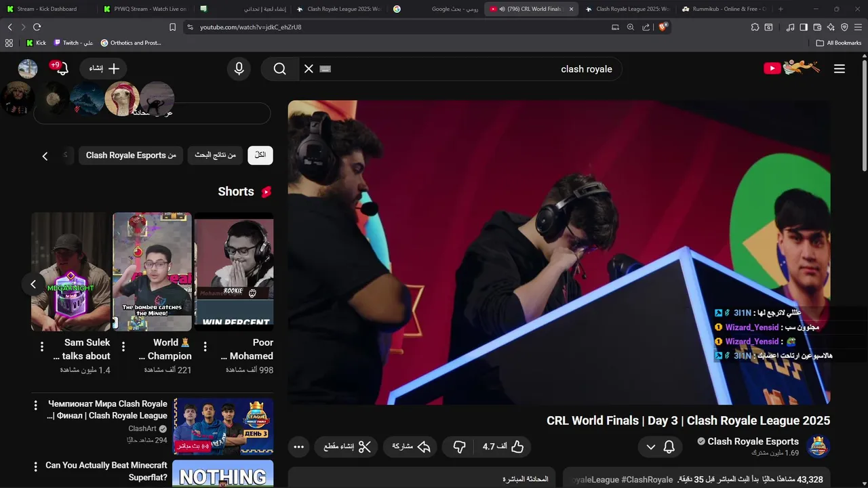Open options menu for Poor Mohamed short
Screen dimensions: 868x488
[205, 346]
